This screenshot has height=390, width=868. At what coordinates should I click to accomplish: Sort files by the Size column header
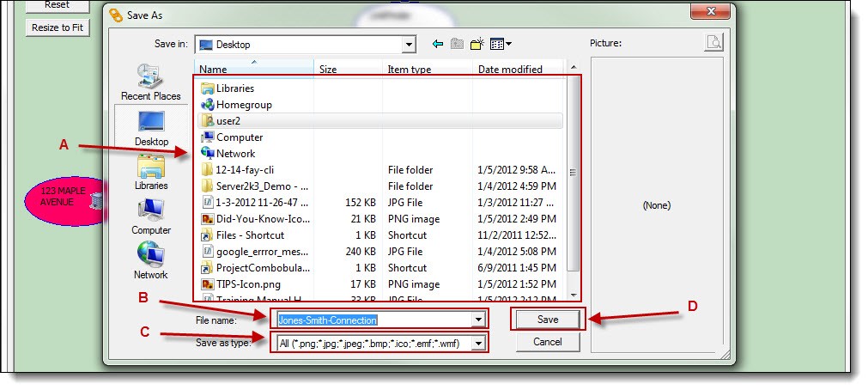[x=328, y=70]
